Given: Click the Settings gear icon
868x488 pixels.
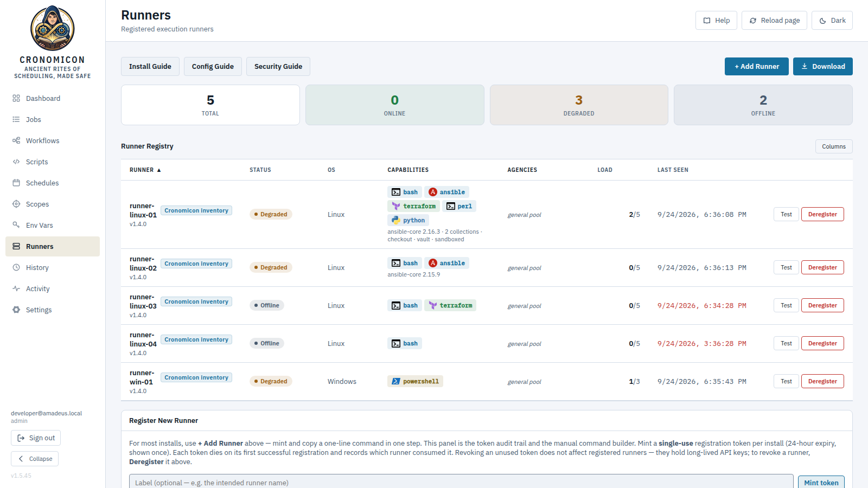Looking at the screenshot, I should point(16,310).
